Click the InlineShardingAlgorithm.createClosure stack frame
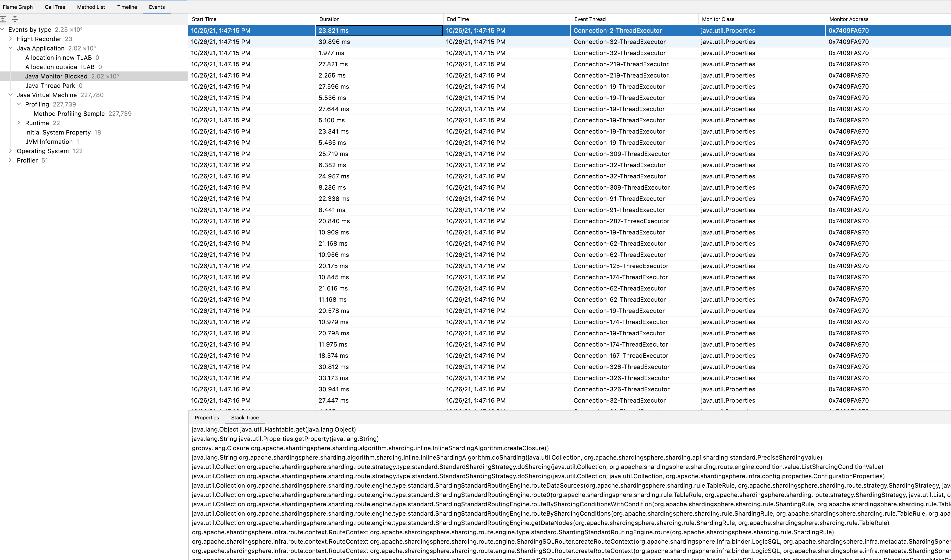The image size is (951, 560). pos(370,448)
